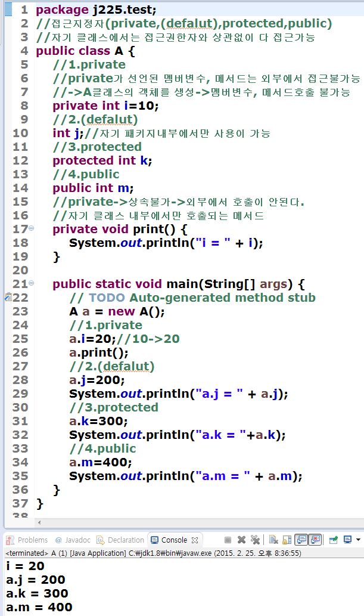Click the 'a.print();' line

tap(99, 352)
